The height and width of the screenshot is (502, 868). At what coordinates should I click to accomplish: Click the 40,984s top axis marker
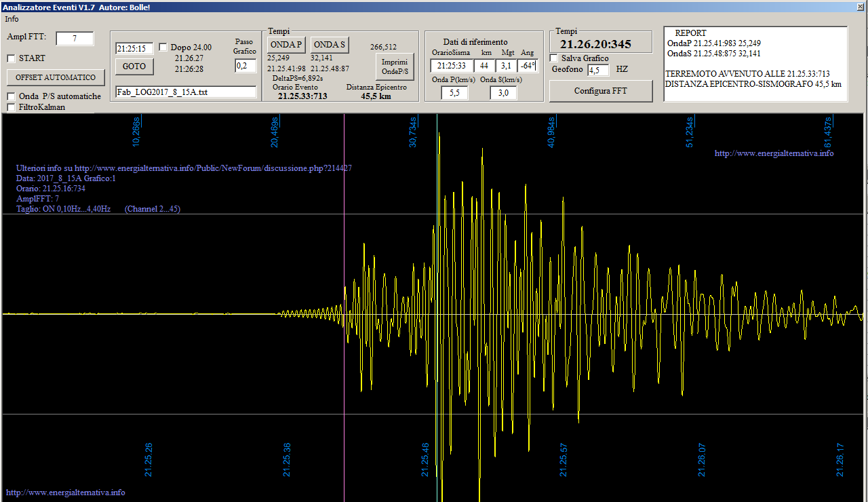point(551,132)
